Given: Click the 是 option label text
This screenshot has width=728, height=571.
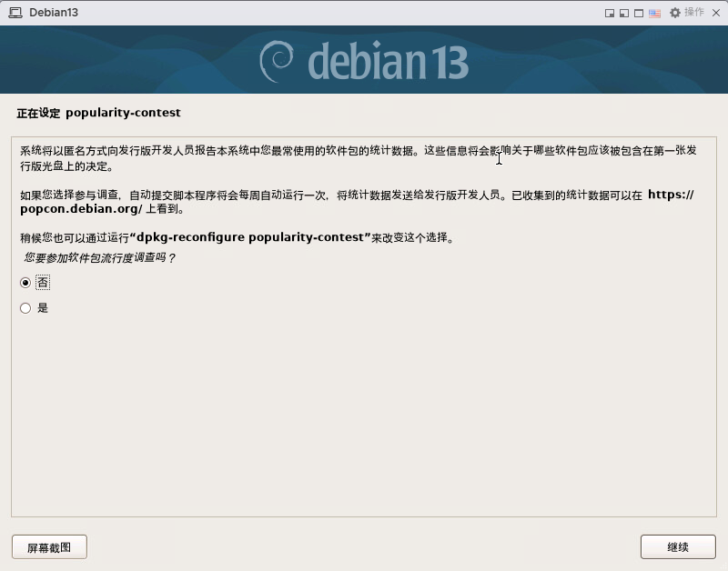Looking at the screenshot, I should tap(43, 308).
